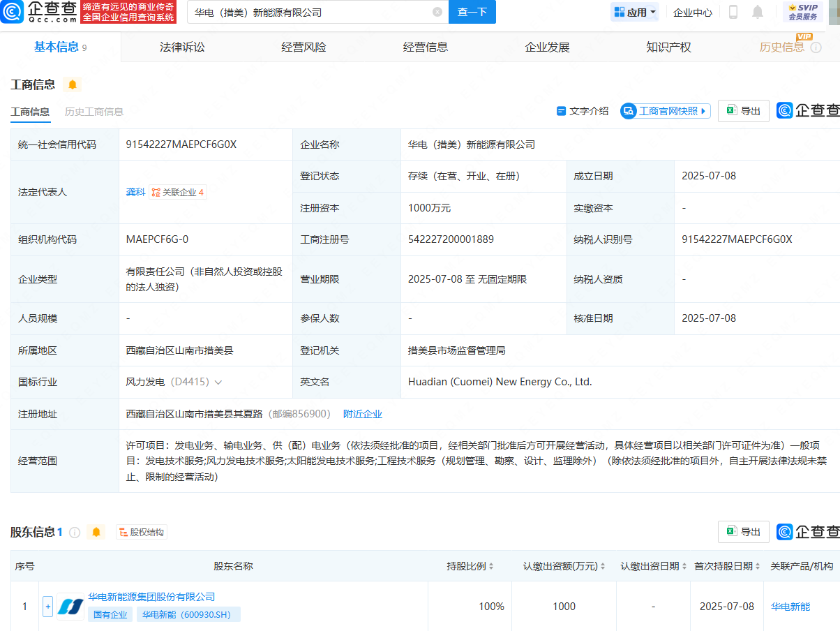This screenshot has height=631, width=840.
Task: Expand shareholder row 1 with plus icon
Action: (47, 607)
